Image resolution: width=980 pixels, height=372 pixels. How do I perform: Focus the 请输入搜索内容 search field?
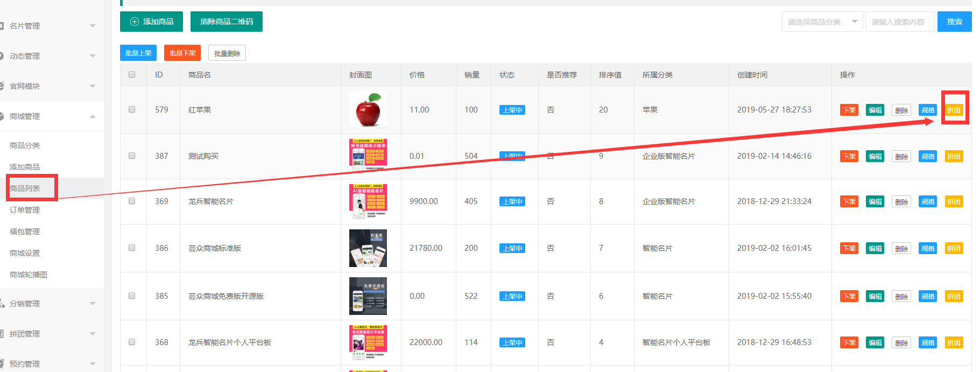[899, 22]
